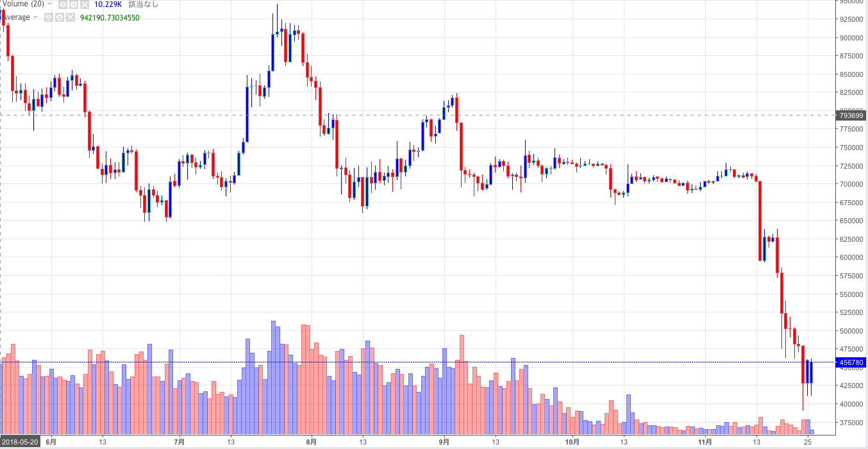Click the 625000 price axis label
This screenshot has width=868, height=449.
click(x=852, y=239)
